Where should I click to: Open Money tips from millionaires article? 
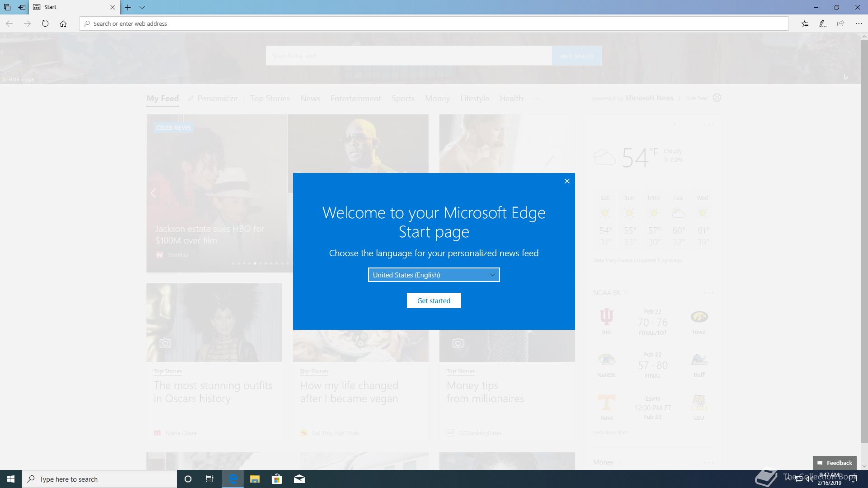click(485, 392)
